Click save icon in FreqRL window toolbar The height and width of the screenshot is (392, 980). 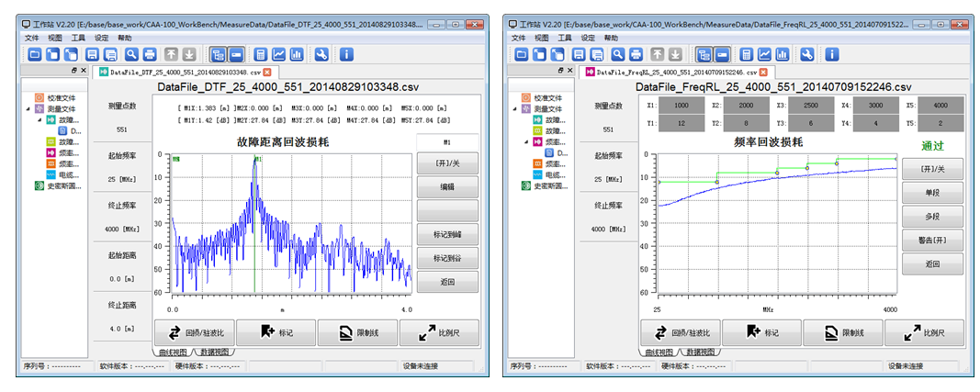(580, 54)
